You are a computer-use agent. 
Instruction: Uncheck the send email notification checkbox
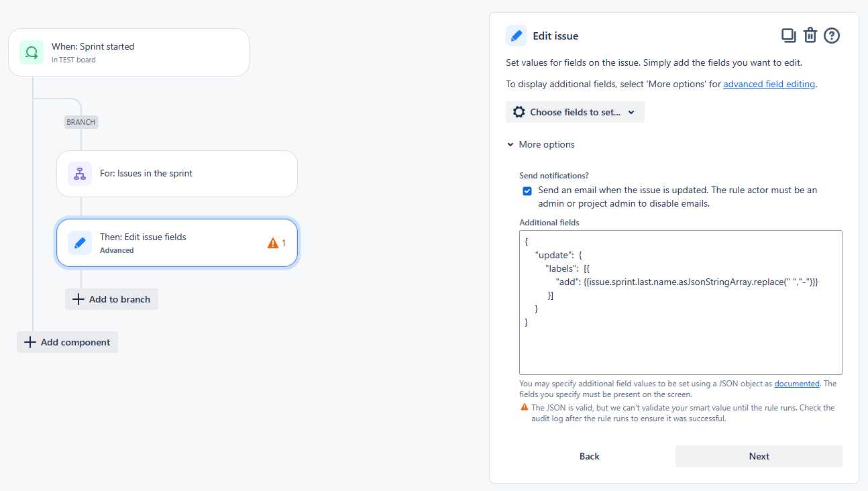tap(527, 190)
